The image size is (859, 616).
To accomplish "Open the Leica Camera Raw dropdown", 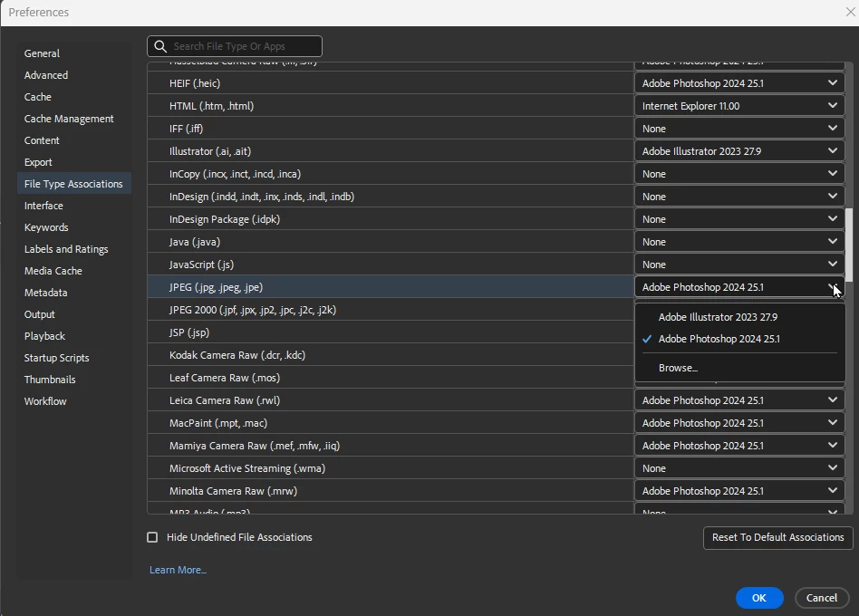I will pyautogui.click(x=739, y=400).
